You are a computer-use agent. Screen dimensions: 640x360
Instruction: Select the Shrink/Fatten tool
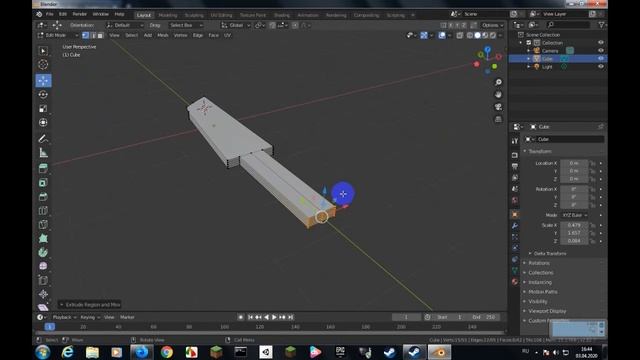pos(43,294)
